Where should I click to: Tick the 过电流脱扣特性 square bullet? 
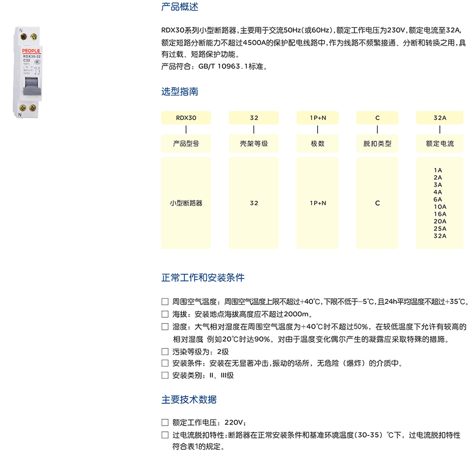point(165,435)
